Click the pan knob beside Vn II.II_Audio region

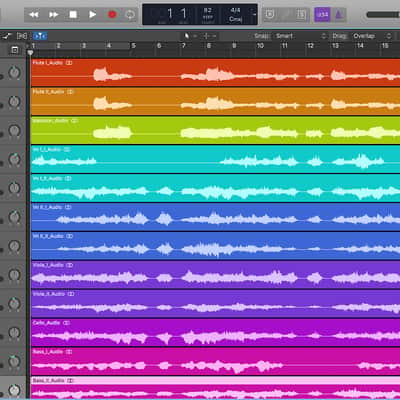point(14,246)
